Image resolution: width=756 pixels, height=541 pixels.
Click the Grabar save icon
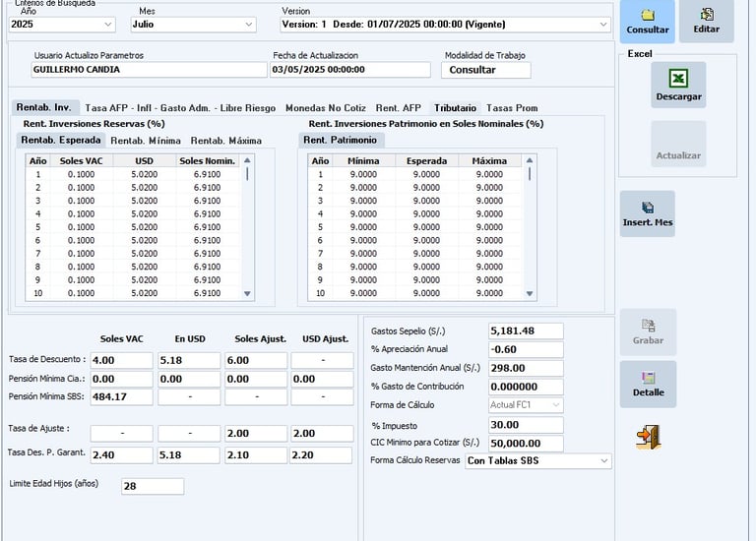tap(648, 331)
